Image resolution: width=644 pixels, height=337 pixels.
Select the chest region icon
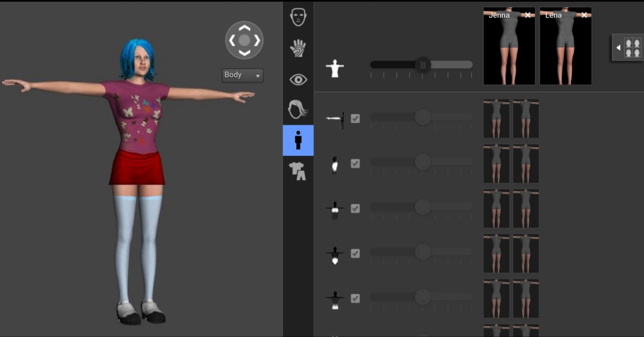[335, 208]
